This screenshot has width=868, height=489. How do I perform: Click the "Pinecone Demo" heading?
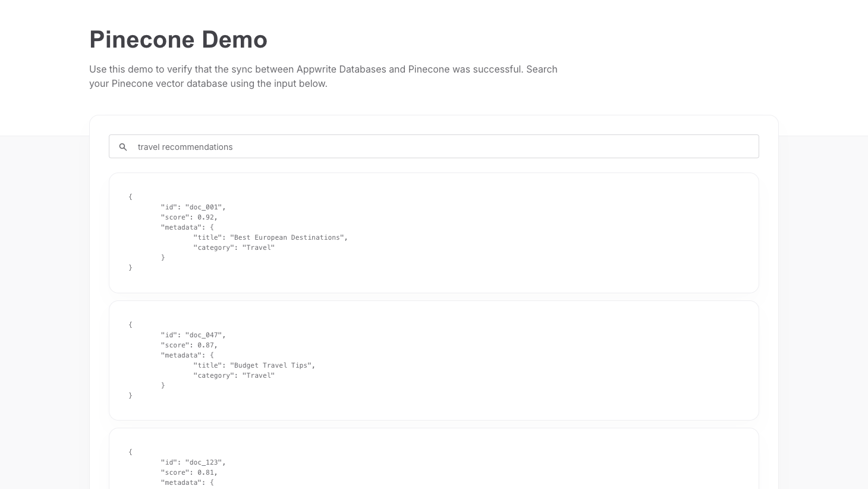(x=178, y=39)
